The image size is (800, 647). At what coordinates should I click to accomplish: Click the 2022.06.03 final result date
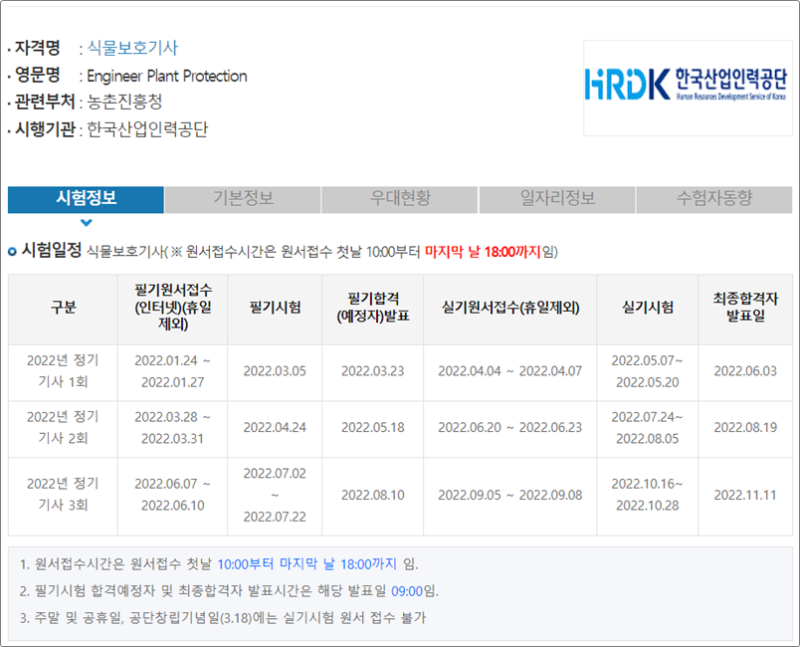[x=745, y=371]
